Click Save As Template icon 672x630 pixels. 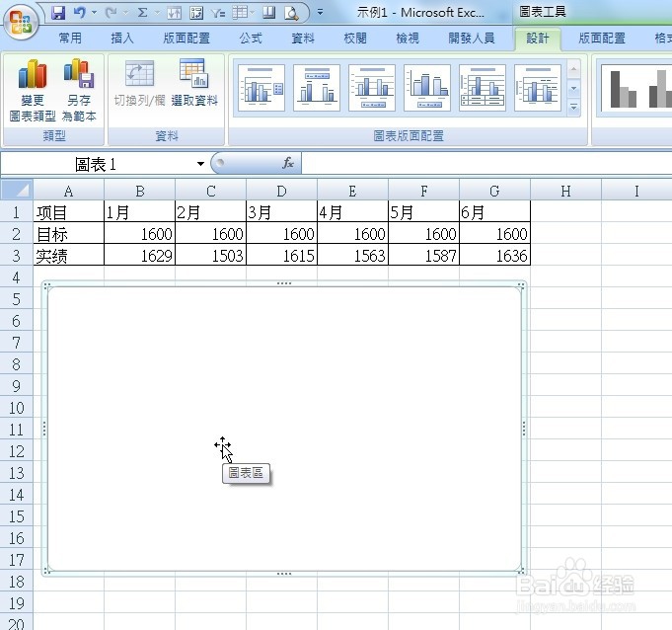[x=79, y=90]
